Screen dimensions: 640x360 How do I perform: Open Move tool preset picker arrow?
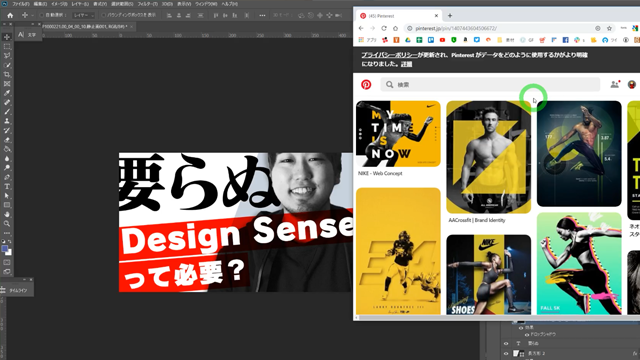click(x=33, y=16)
